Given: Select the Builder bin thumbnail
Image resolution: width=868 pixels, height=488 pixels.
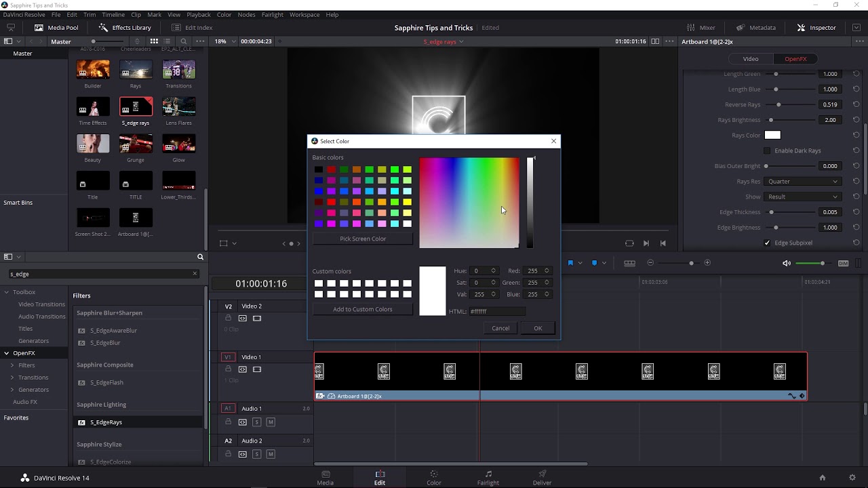Looking at the screenshot, I should click(x=93, y=69).
